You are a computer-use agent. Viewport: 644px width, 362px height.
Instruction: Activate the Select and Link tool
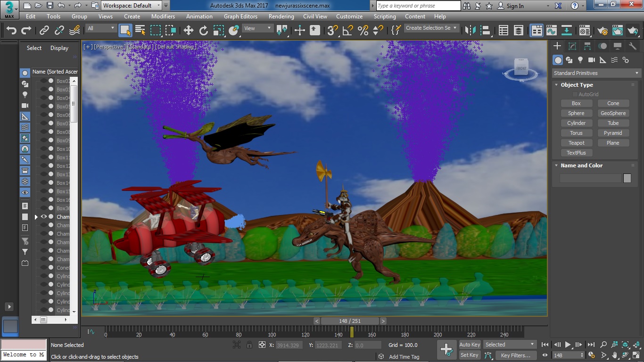(44, 31)
